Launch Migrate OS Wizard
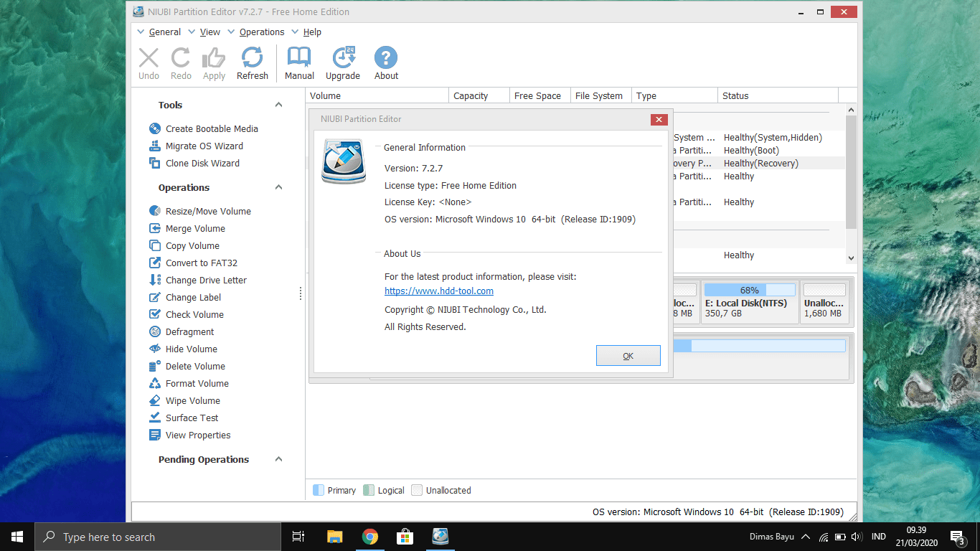Viewport: 980px width, 551px height. pos(204,146)
